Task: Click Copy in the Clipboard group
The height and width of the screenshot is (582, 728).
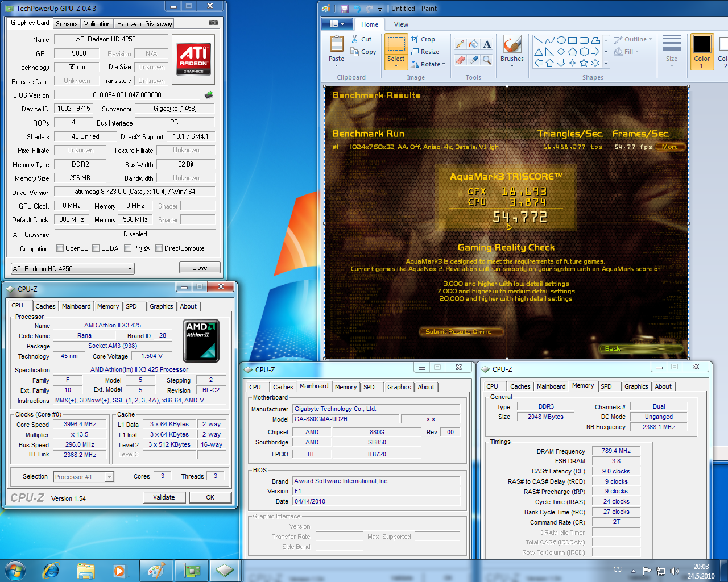Action: pos(362,52)
